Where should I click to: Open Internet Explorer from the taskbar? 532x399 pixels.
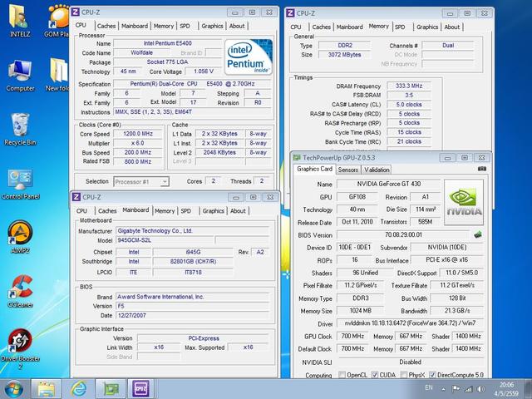pyautogui.click(x=78, y=389)
